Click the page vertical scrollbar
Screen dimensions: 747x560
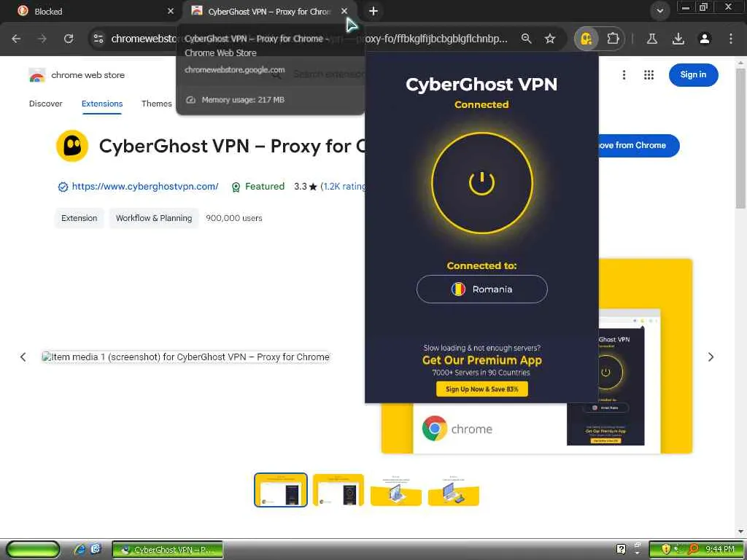tap(740, 138)
